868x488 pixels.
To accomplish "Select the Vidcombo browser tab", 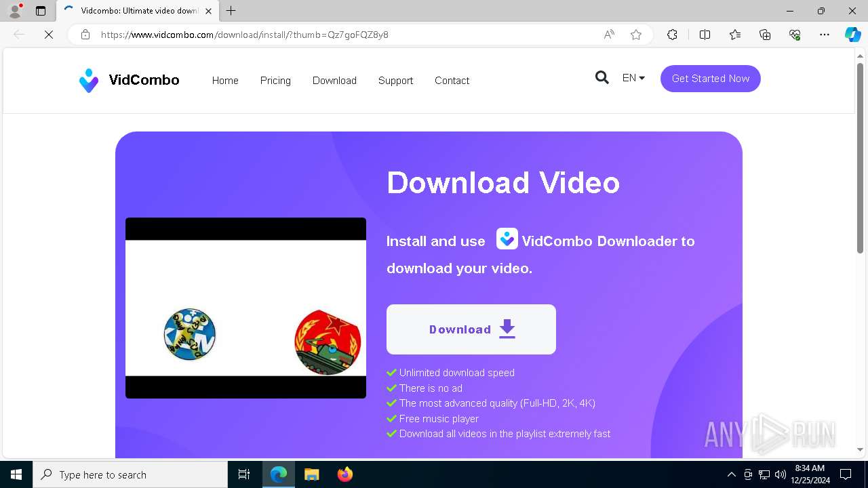I will (138, 11).
